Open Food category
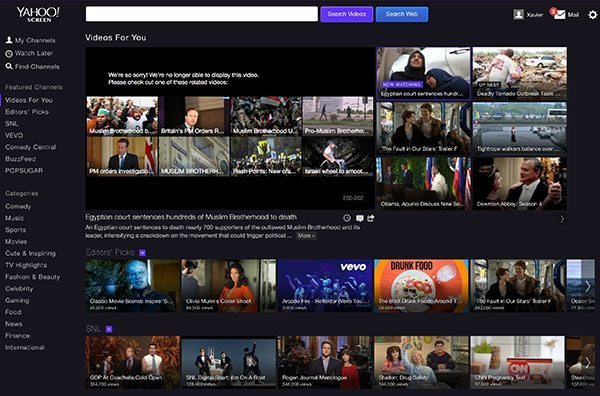This screenshot has width=600, height=396. tap(13, 312)
